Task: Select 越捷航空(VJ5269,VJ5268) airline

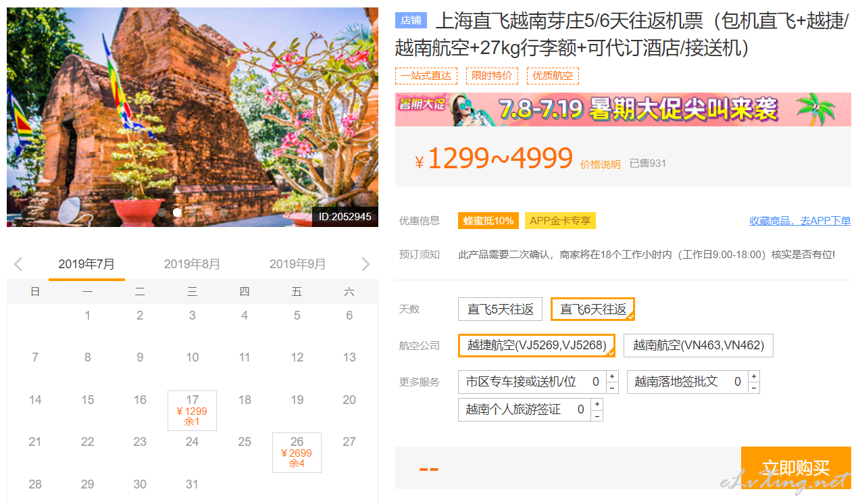Action: [536, 345]
